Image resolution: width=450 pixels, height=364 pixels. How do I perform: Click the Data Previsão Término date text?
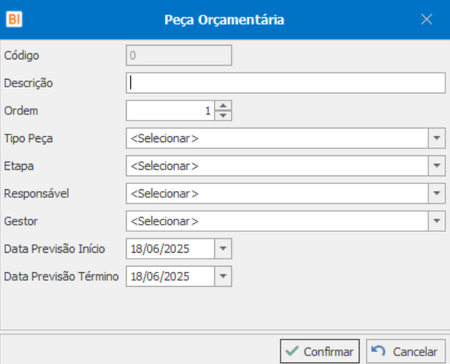[x=160, y=276]
